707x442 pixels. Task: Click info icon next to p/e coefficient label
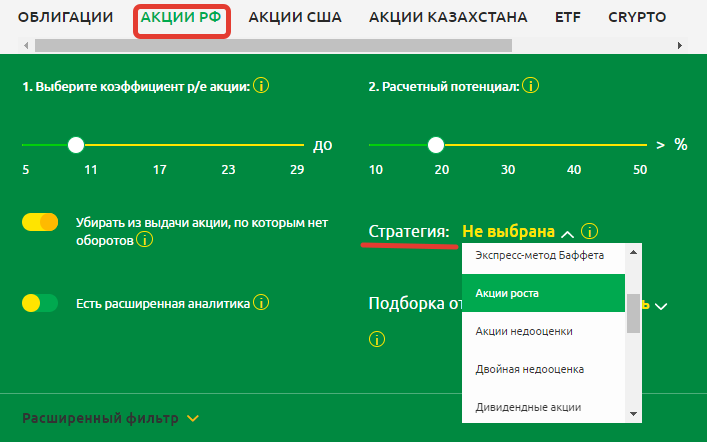coord(261,86)
